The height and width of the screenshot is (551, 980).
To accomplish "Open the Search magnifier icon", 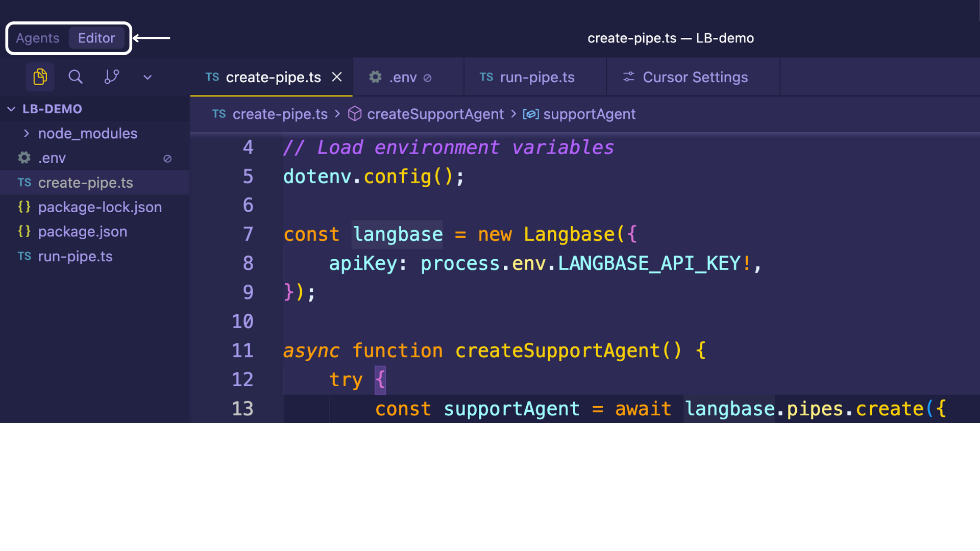I will pyautogui.click(x=76, y=77).
